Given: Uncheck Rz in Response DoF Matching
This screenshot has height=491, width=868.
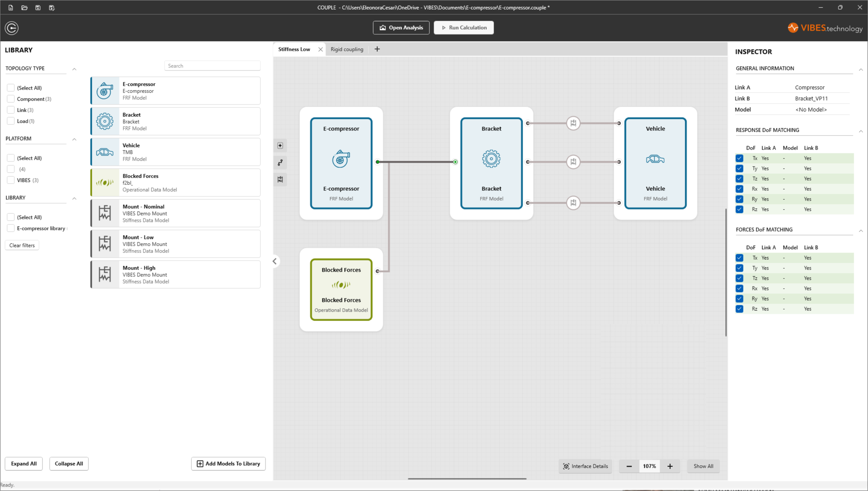Looking at the screenshot, I should [x=739, y=209].
